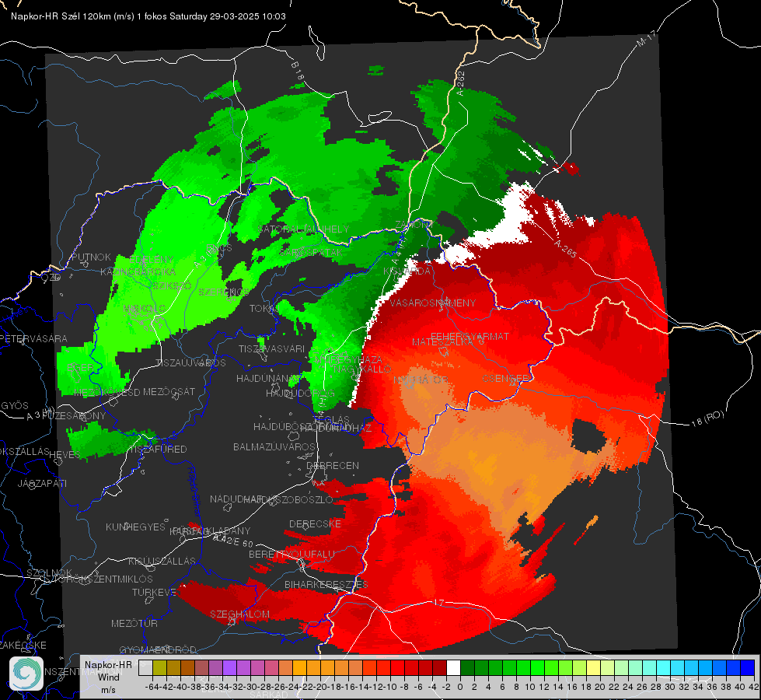Click the CSENGER town label

[506, 378]
